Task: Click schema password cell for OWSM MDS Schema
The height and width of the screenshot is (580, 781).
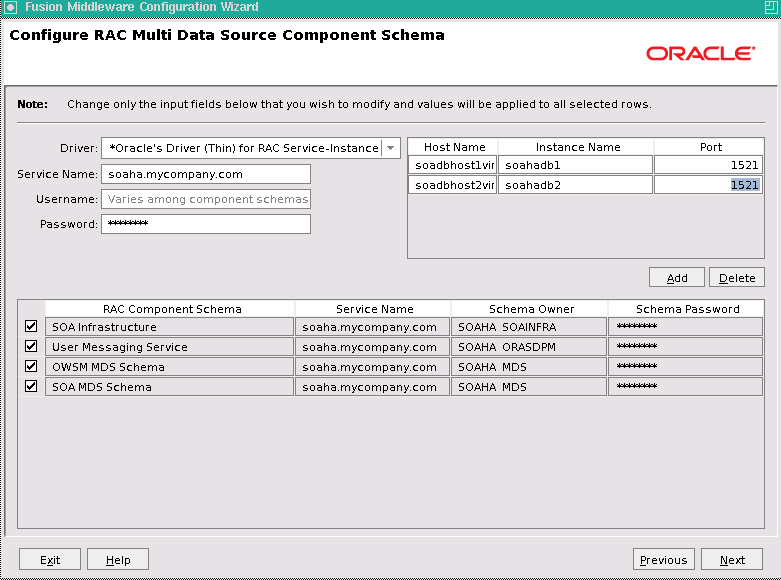Action: pos(685,367)
